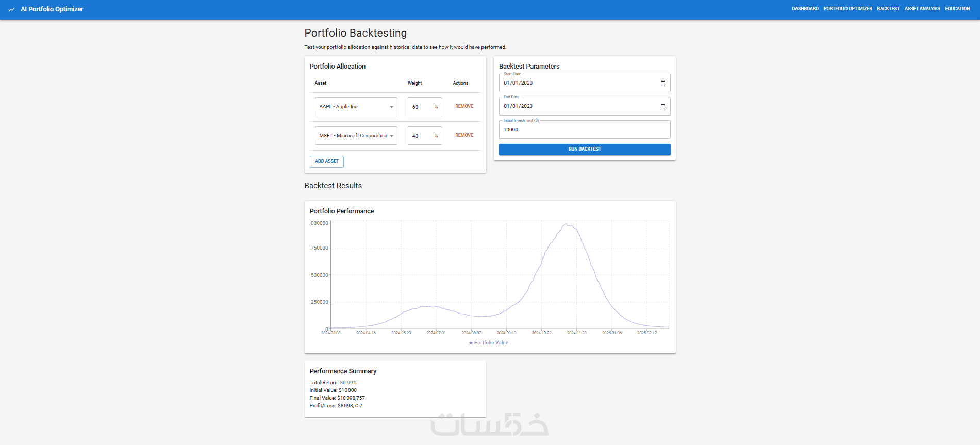Go to the Portfolio Optimizer page

(848, 9)
